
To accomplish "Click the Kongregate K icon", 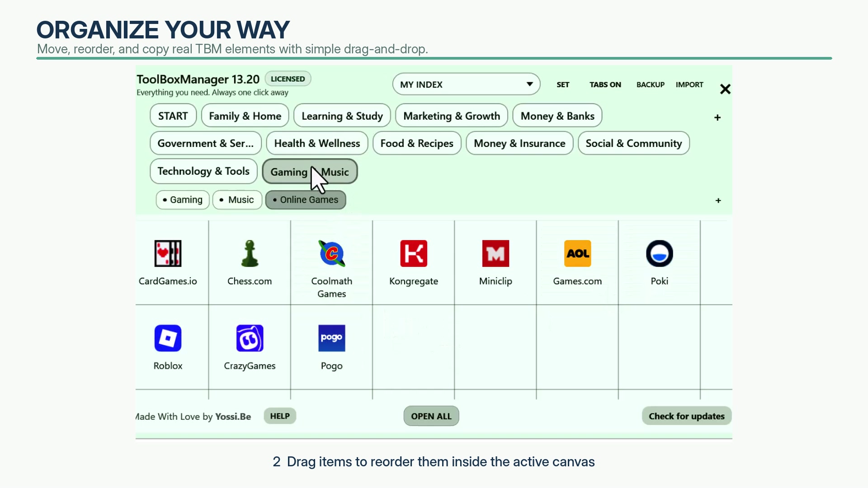I will pyautogui.click(x=414, y=253).
